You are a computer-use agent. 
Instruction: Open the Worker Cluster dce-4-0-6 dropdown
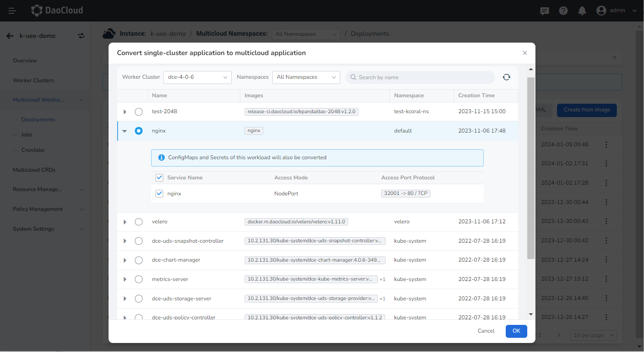[198, 77]
